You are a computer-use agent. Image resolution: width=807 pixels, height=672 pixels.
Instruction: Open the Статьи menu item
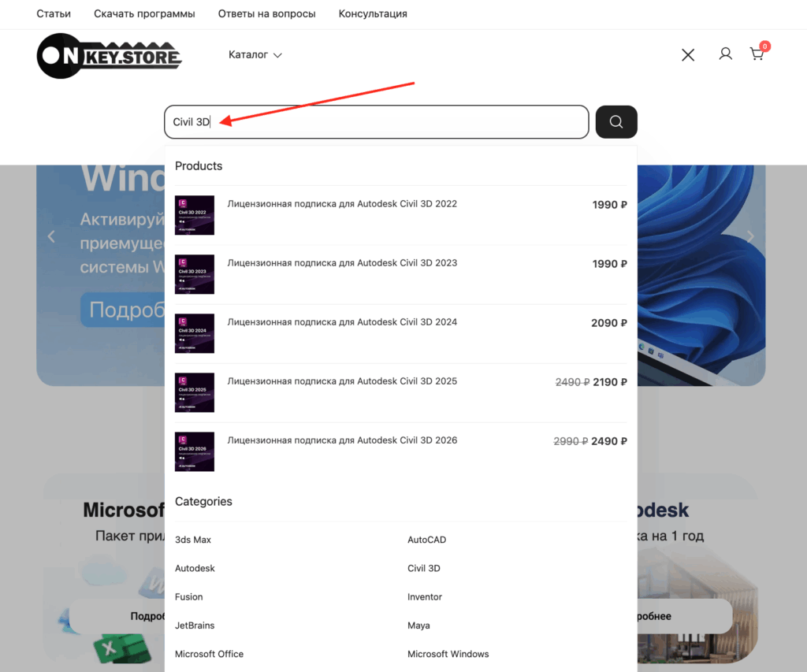[54, 13]
